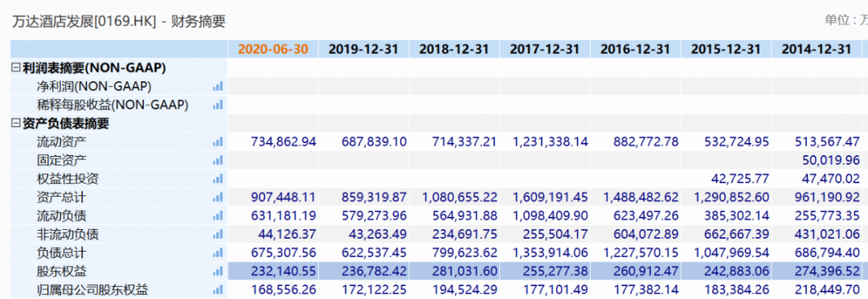Image resolution: width=868 pixels, height=299 pixels.
Task: Show bar chart for 负债总计 row
Action: (x=218, y=253)
